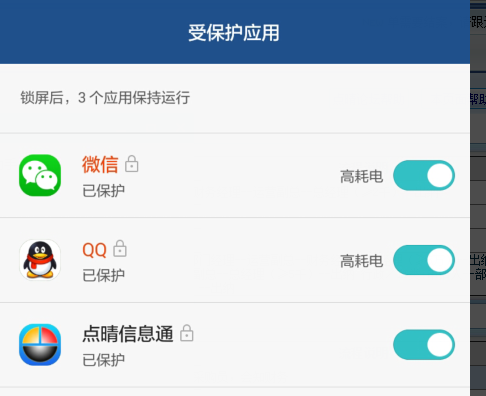Tap the green WeChat app icon

click(x=40, y=175)
